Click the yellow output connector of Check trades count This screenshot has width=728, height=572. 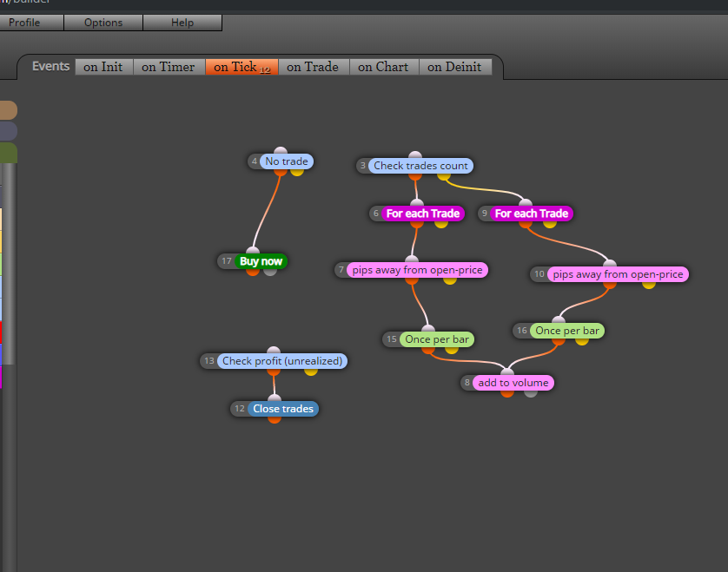pos(444,176)
